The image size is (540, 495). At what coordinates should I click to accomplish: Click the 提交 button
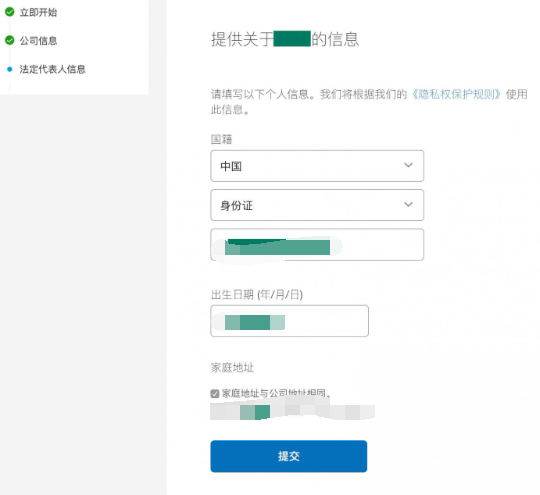pos(289,456)
